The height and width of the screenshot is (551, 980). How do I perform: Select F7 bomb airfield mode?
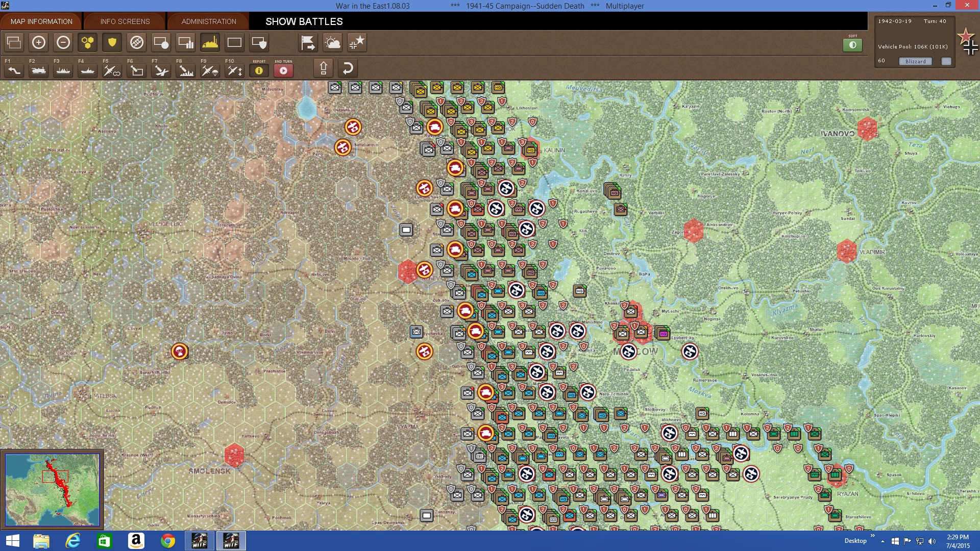[161, 70]
